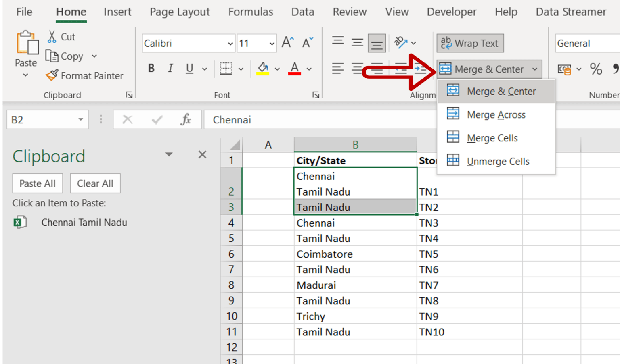The height and width of the screenshot is (364, 620).
Task: Apply the Percent Style format
Action: click(596, 69)
